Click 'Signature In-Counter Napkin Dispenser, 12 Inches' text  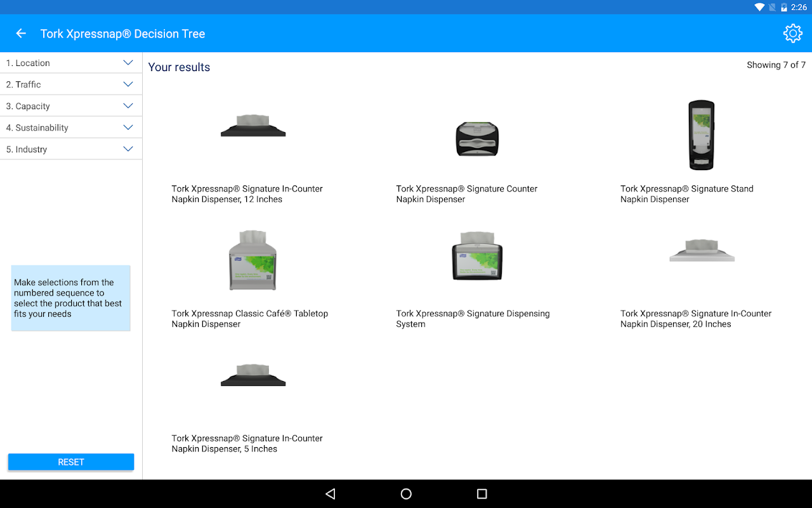(x=247, y=194)
